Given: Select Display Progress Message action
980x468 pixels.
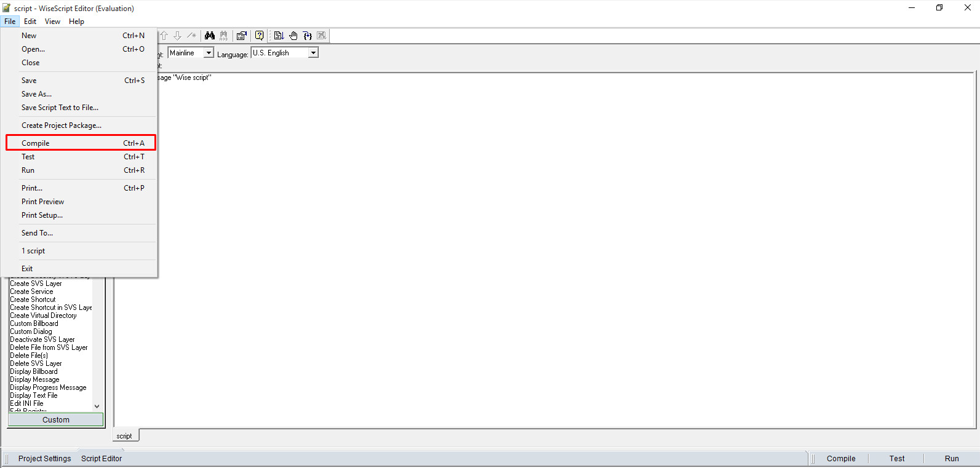Looking at the screenshot, I should click(48, 387).
